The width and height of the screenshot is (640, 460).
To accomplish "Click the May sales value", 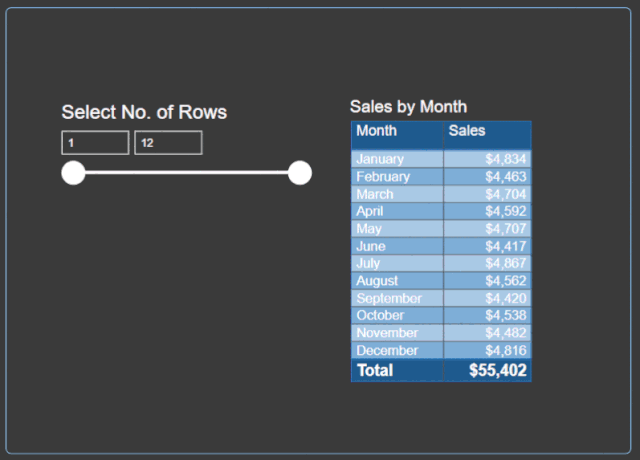I will [x=507, y=229].
